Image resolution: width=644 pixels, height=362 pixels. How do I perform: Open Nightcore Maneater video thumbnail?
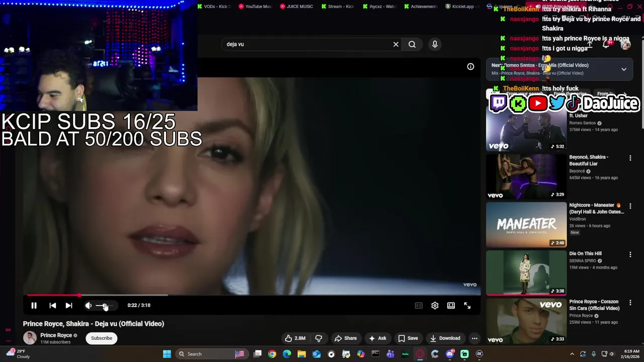pos(526,225)
